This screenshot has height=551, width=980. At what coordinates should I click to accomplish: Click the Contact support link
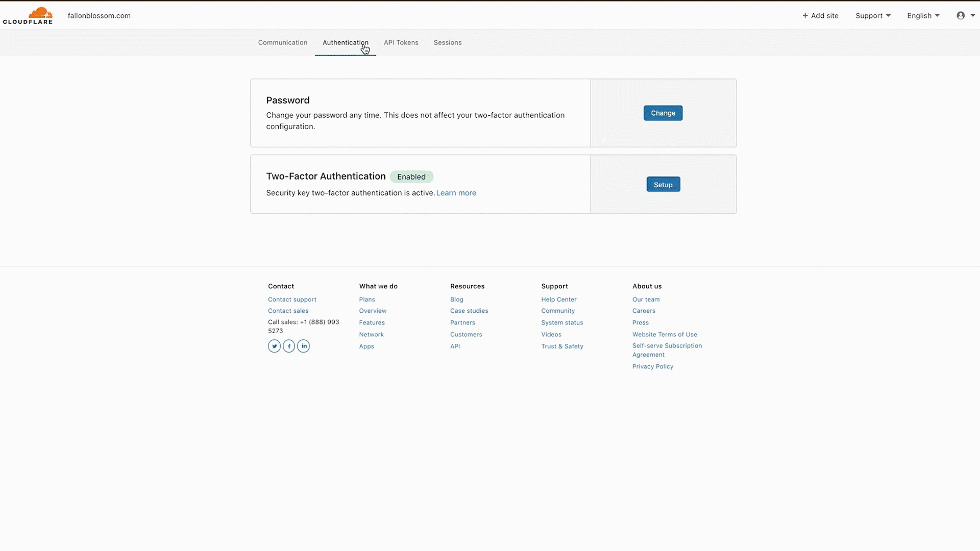[x=292, y=298]
